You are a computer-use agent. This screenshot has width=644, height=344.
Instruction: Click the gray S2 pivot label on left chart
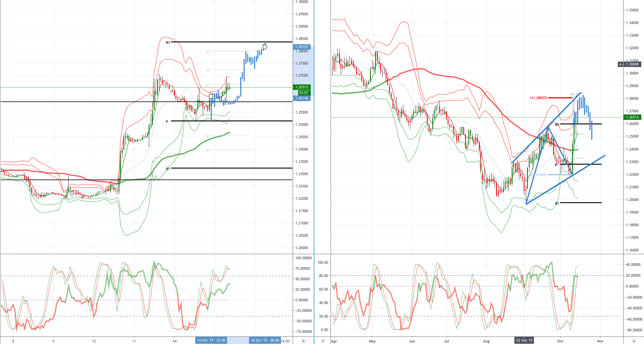(208, 136)
